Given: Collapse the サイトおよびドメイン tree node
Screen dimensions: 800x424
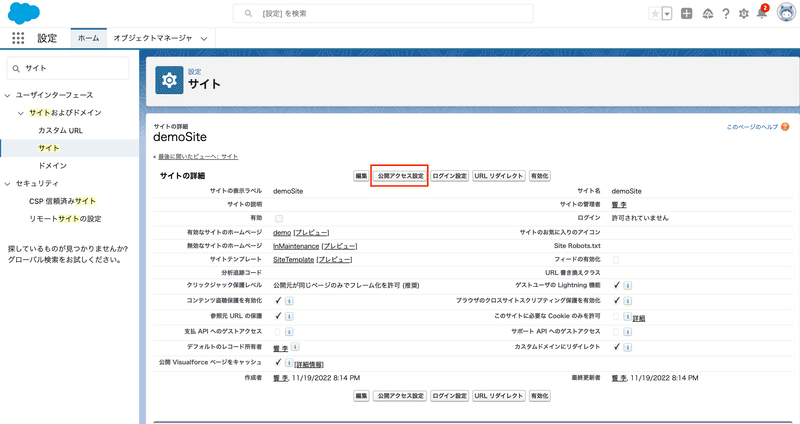Looking at the screenshot, I should pyautogui.click(x=21, y=113).
